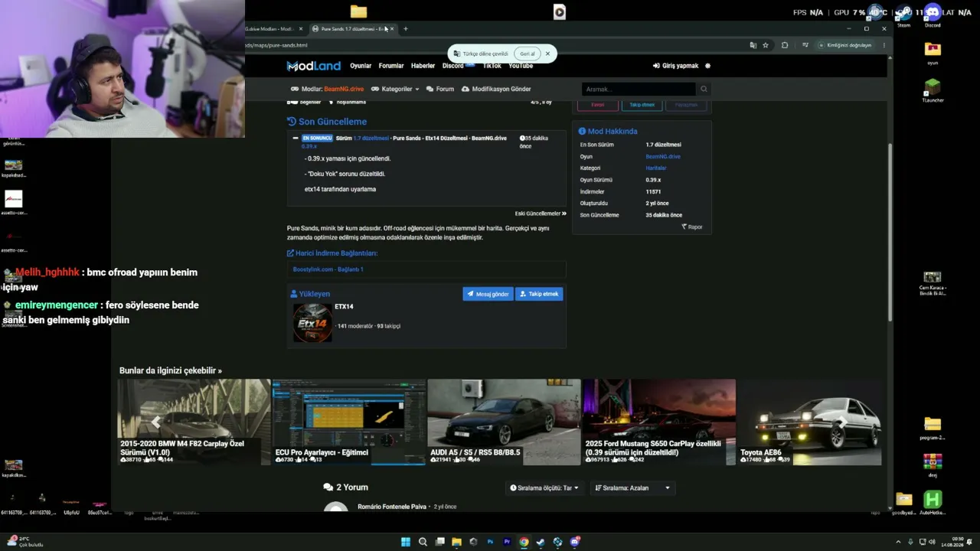Image resolution: width=980 pixels, height=551 pixels.
Task: Open File Explorer from the taskbar
Action: [x=456, y=542]
